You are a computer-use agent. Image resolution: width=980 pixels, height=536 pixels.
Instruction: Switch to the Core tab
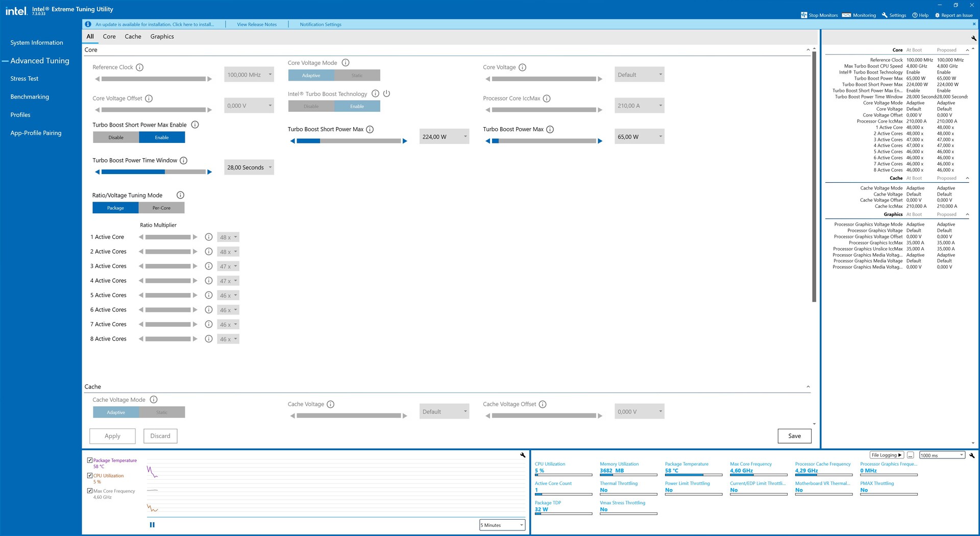[109, 37]
